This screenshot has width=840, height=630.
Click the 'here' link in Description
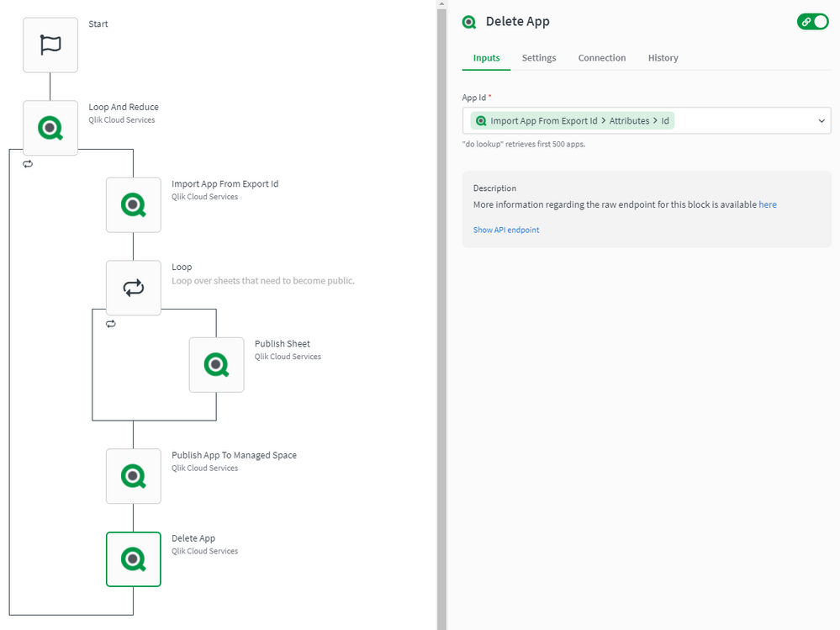[767, 204]
